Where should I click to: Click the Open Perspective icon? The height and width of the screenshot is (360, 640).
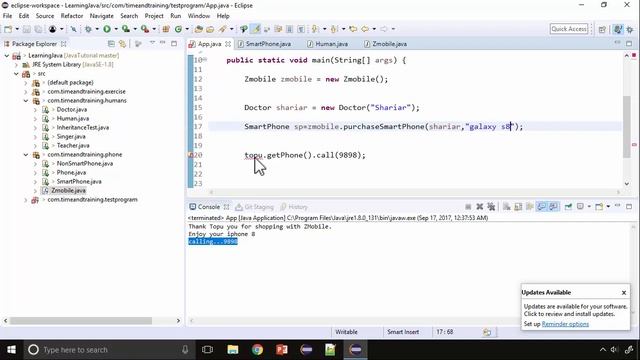(602, 29)
